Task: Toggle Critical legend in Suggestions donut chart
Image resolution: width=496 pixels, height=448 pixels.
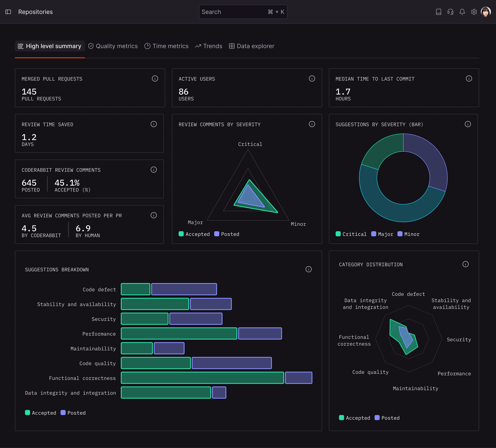Action: [x=351, y=234]
